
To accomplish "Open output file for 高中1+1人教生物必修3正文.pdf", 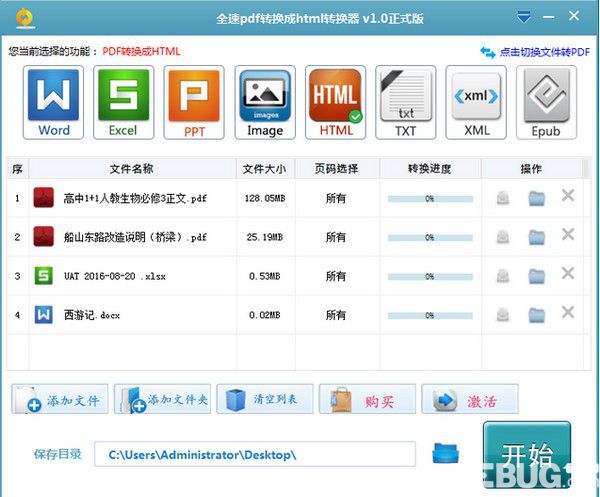I will 503,198.
